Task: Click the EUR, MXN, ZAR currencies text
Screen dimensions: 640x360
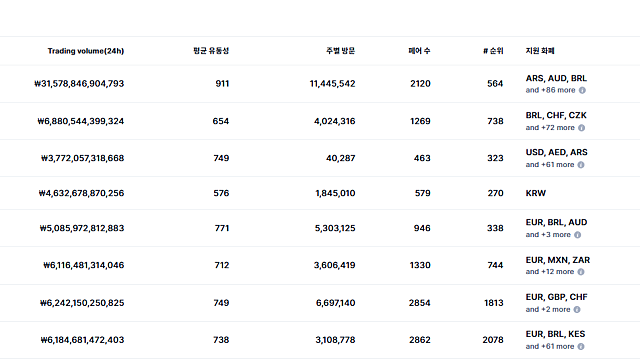Action: coord(558,260)
